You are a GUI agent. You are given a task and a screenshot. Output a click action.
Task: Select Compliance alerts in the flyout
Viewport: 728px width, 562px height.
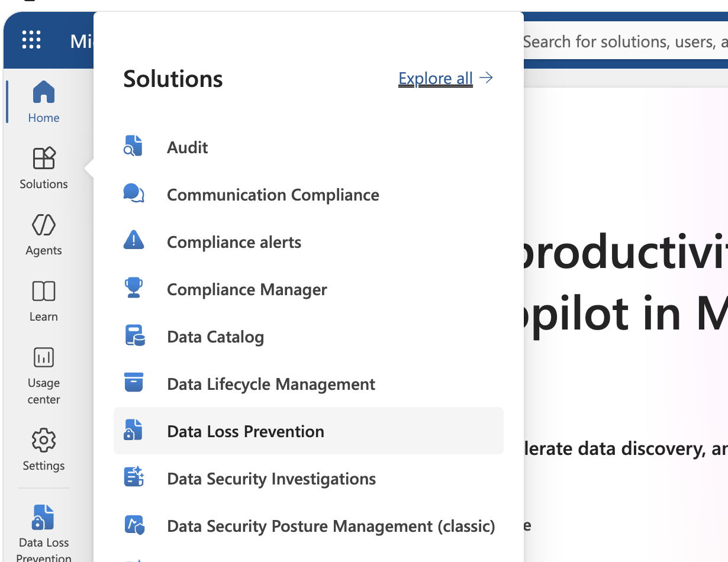pyautogui.click(x=308, y=241)
